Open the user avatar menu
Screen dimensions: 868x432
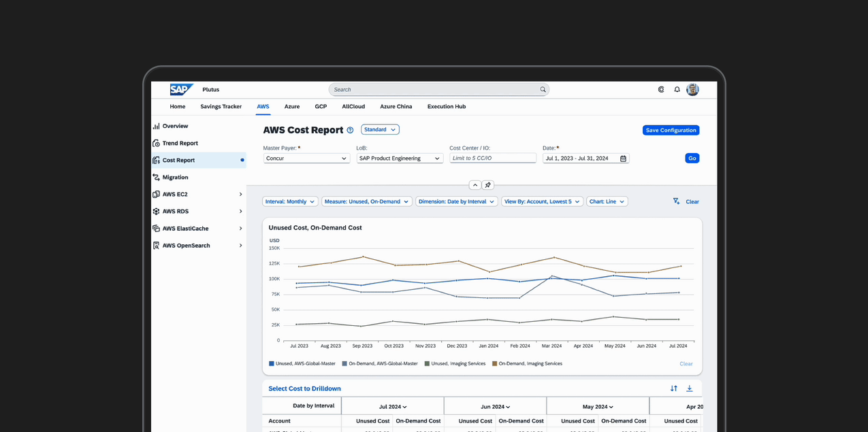[x=692, y=90]
